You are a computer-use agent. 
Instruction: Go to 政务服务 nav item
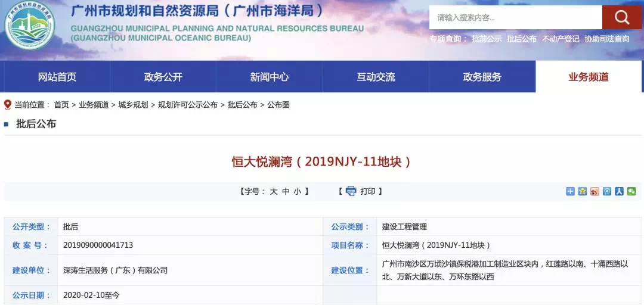pos(482,77)
